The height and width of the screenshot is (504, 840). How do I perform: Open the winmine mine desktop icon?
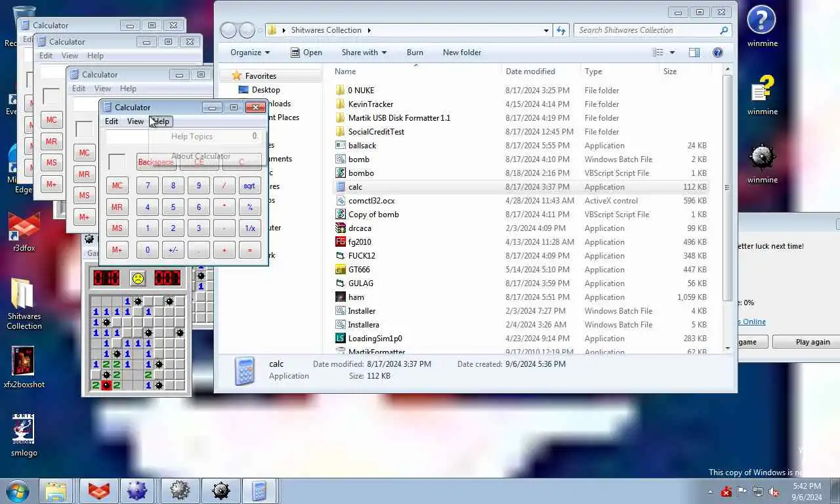point(762,163)
